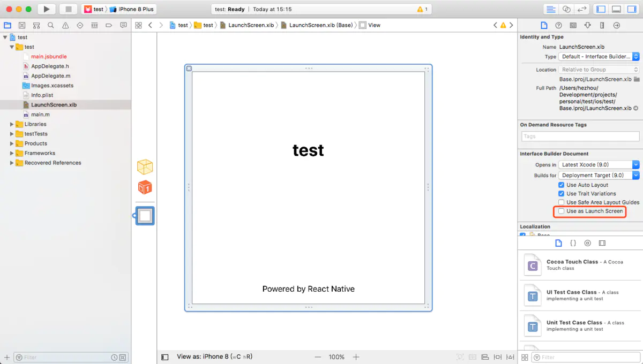
Task: Show the Identity inspector
Action: (x=573, y=25)
